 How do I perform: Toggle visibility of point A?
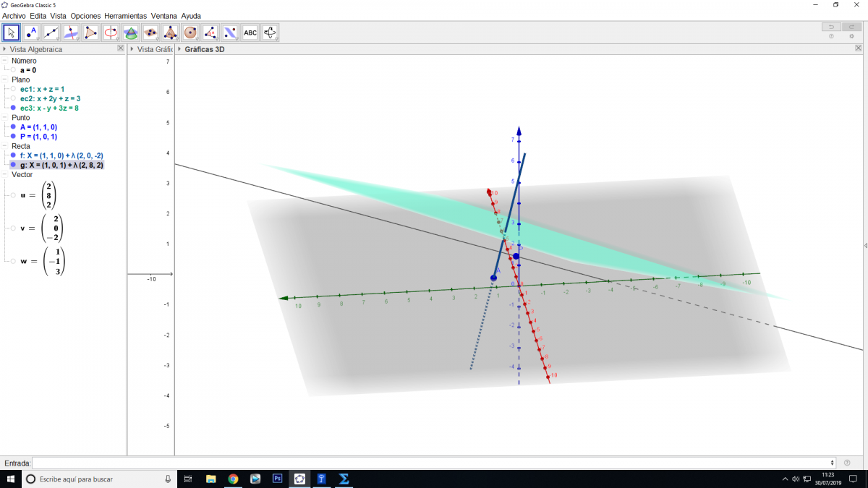[13, 127]
